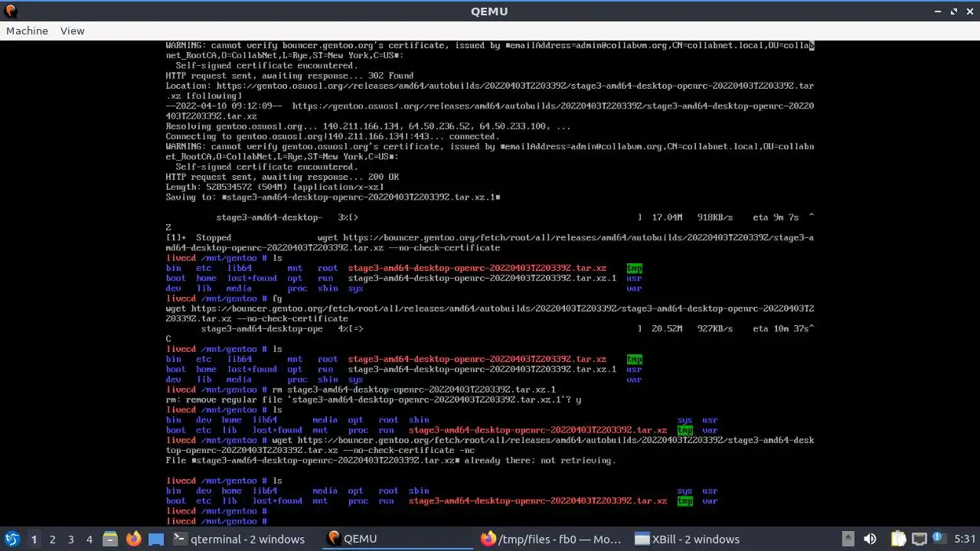This screenshot has width=980, height=551.
Task: Click the 'Length: 528534572 (504M)' line
Action: [275, 187]
